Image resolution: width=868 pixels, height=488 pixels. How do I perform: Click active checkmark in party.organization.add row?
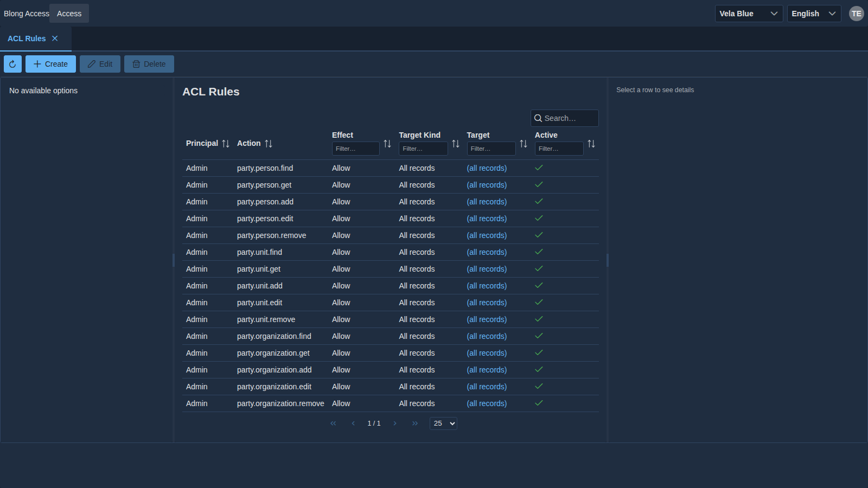[x=539, y=369]
